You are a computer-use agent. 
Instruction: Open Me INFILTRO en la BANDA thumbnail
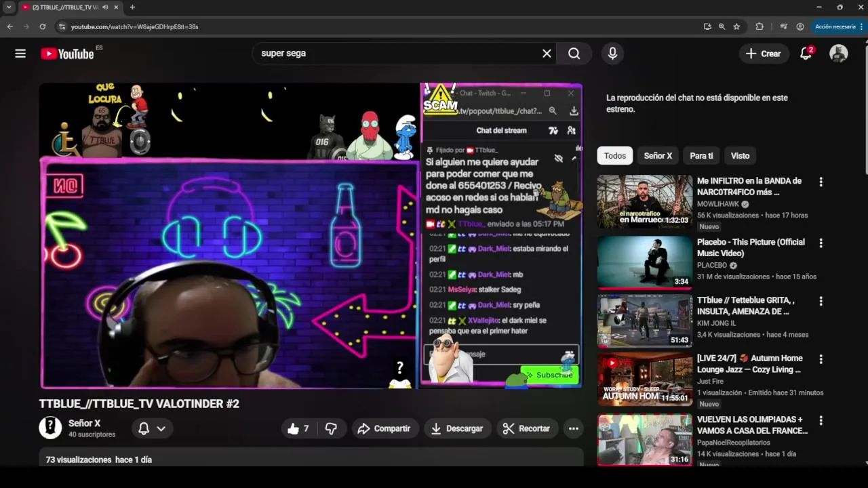tap(645, 201)
